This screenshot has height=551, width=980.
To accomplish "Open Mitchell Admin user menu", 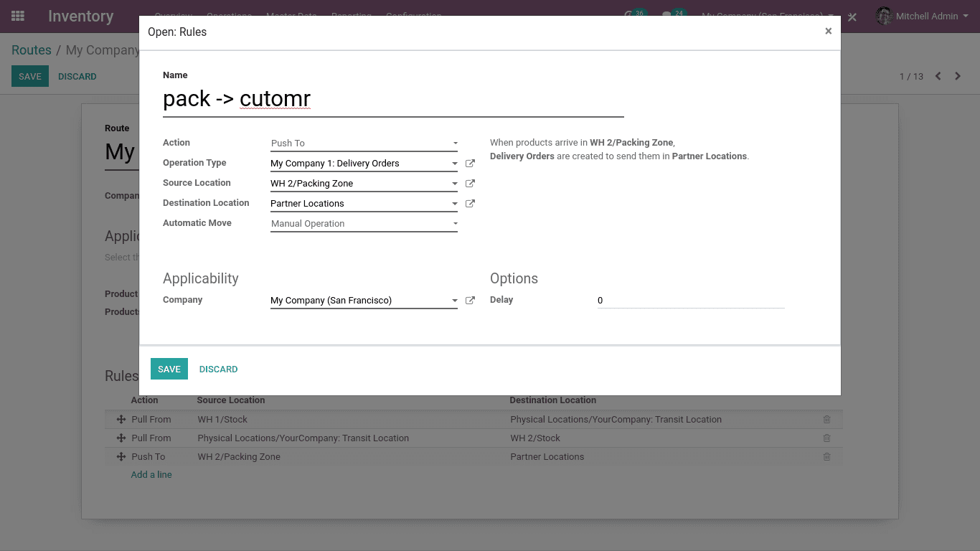I will coord(921,16).
